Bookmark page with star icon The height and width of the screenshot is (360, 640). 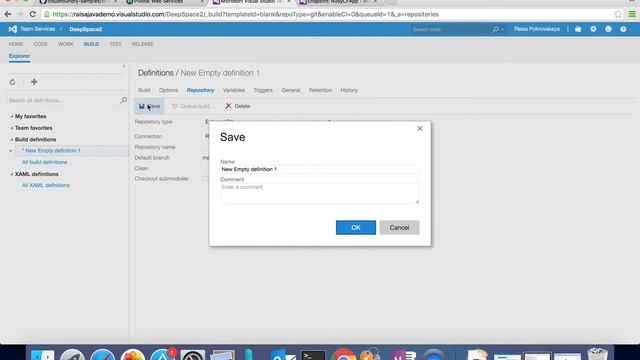click(618, 14)
